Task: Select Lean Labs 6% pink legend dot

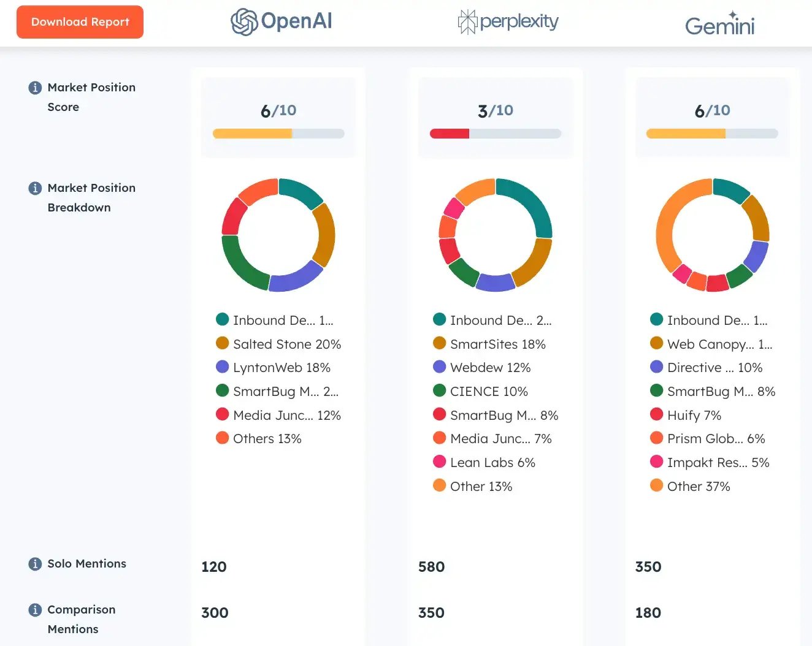Action: tap(439, 462)
